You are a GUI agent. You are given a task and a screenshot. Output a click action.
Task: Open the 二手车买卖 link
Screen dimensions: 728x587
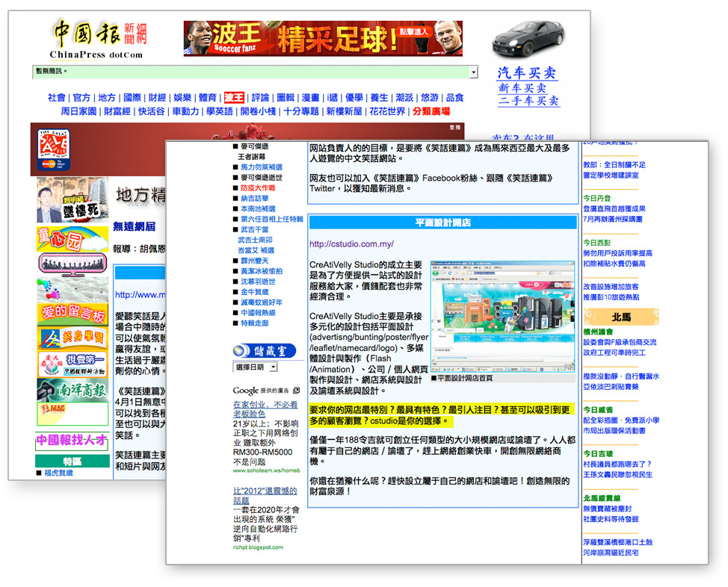point(529,101)
